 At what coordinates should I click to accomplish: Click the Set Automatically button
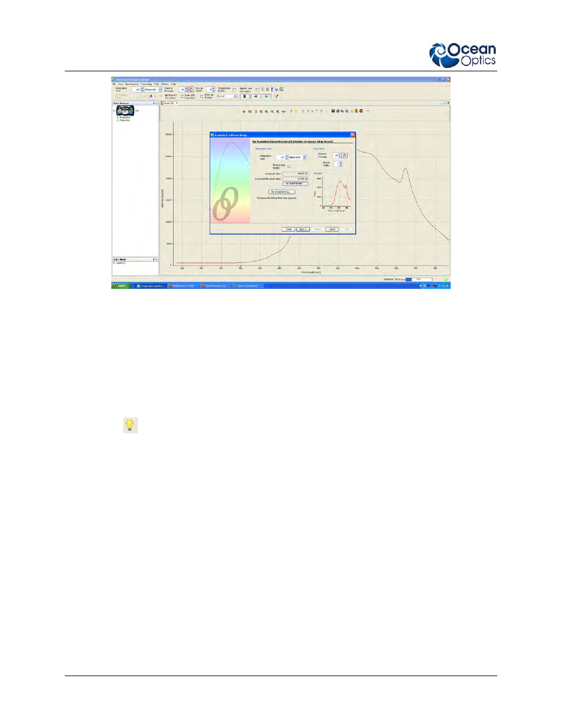point(295,184)
